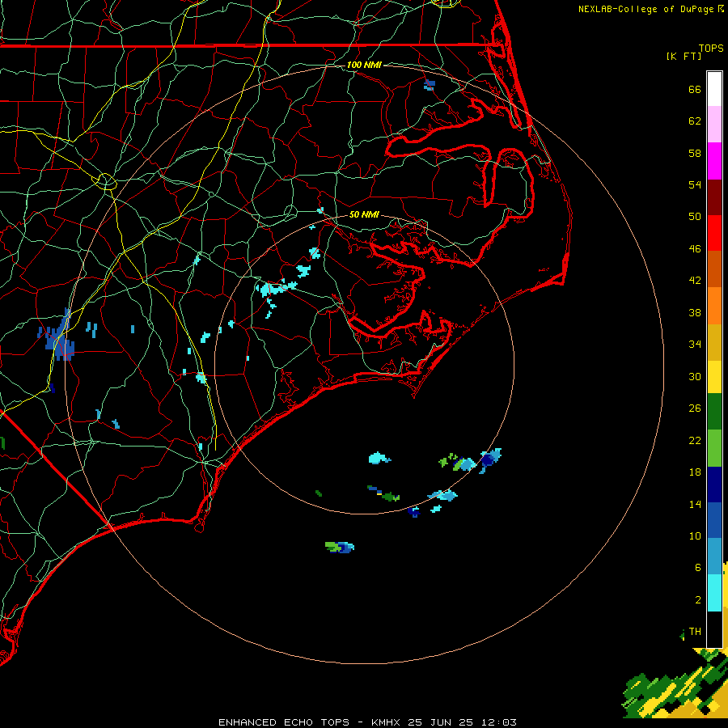Click the 18 legend value
Screen dimensions: 728x728
pyautogui.click(x=695, y=472)
